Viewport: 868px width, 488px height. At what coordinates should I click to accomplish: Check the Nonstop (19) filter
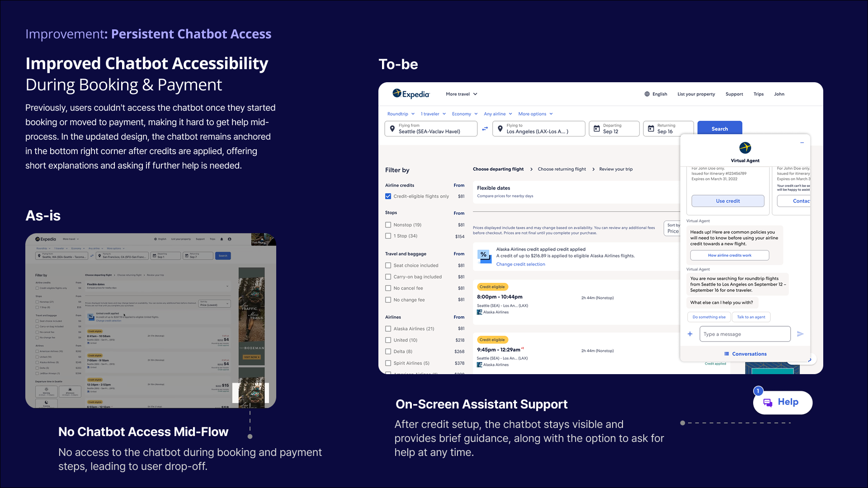(388, 225)
